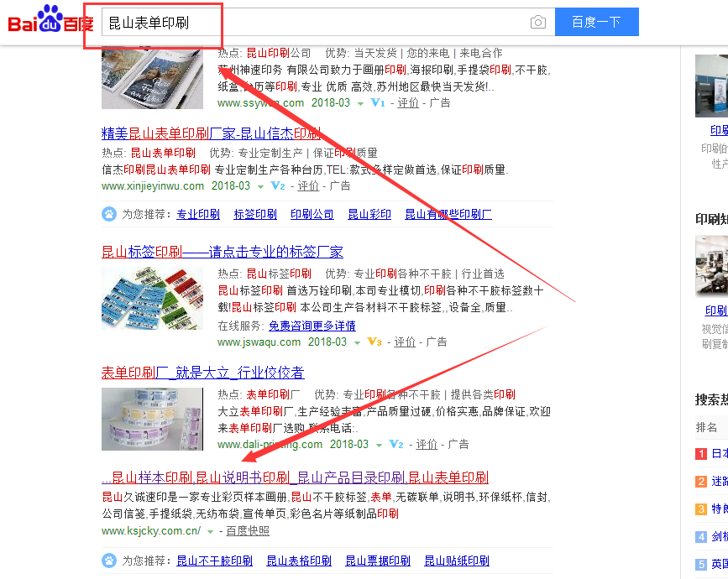The image size is (728, 579).
Task: Click the camera image-search icon
Action: (x=537, y=22)
